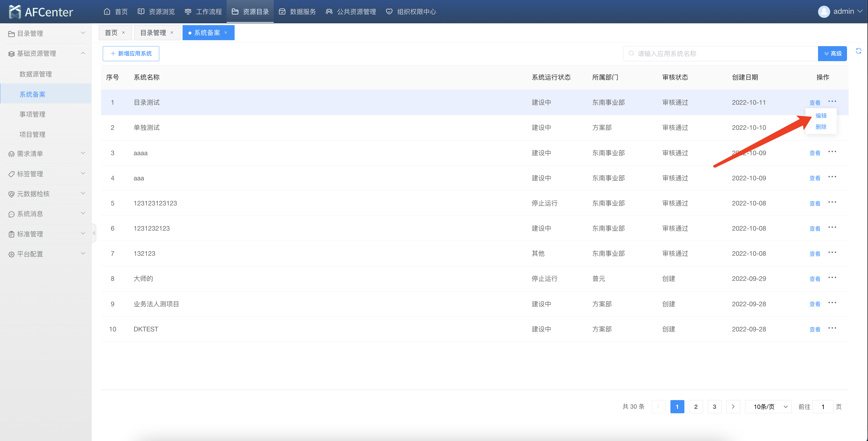868x441 pixels.
Task: Expand the 元数据检核 sidebar menu
Action: 46,194
